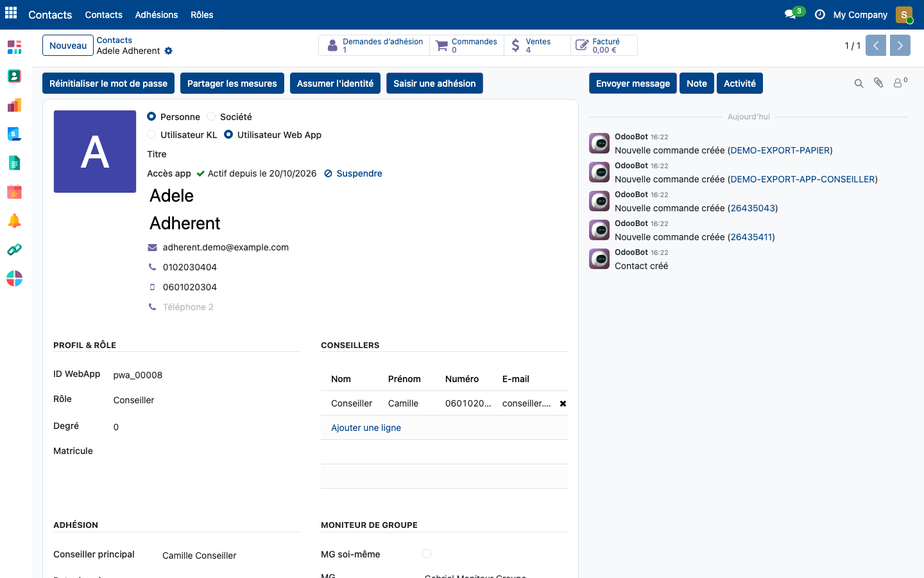Viewport: 924px width, 578px height.
Task: Click Réinitialiser le mot de passe
Action: [108, 83]
